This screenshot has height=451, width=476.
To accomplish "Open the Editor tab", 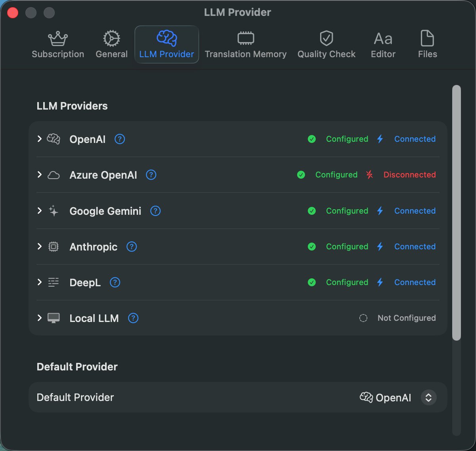I will point(383,44).
